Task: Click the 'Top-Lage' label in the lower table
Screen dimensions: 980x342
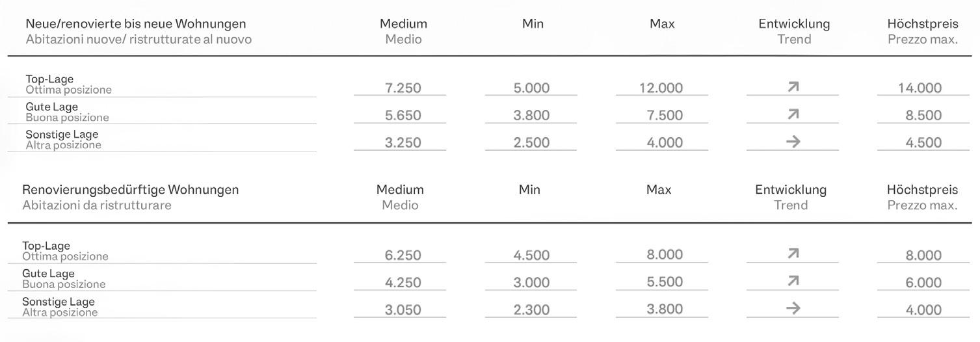Action: (46, 246)
